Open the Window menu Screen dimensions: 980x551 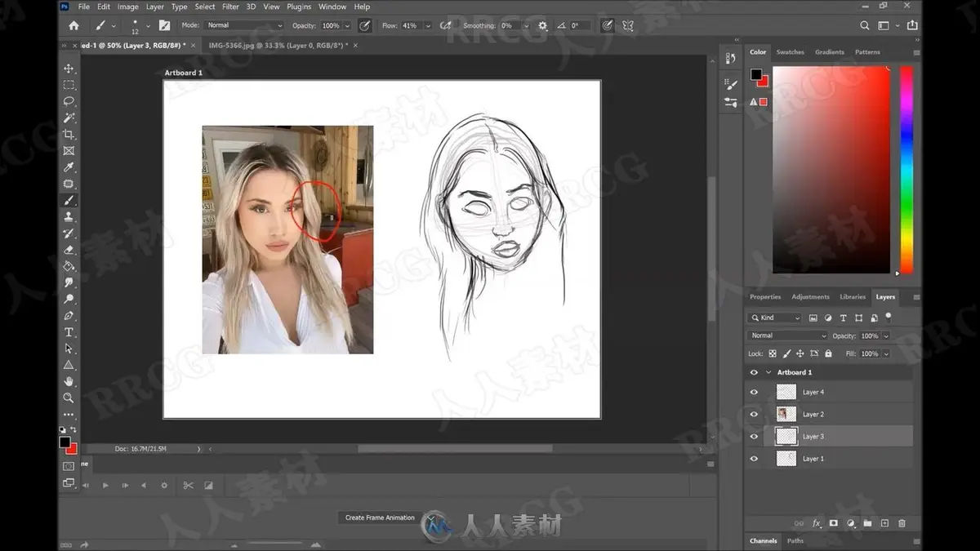(332, 7)
